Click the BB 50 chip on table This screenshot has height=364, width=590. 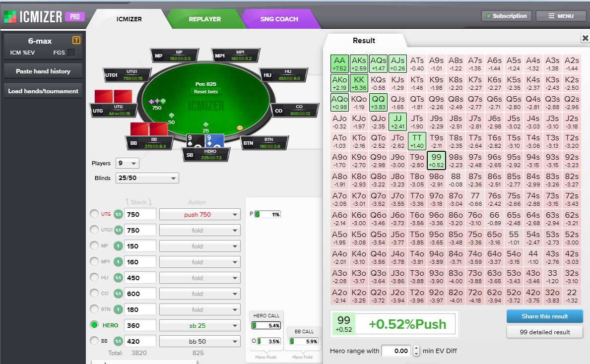pyautogui.click(x=171, y=115)
